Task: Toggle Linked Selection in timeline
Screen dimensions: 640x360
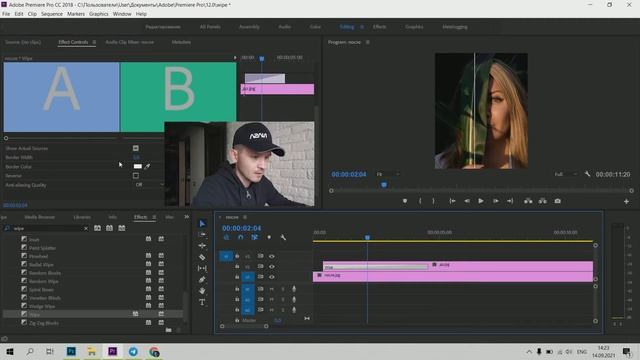Action: (x=254, y=237)
